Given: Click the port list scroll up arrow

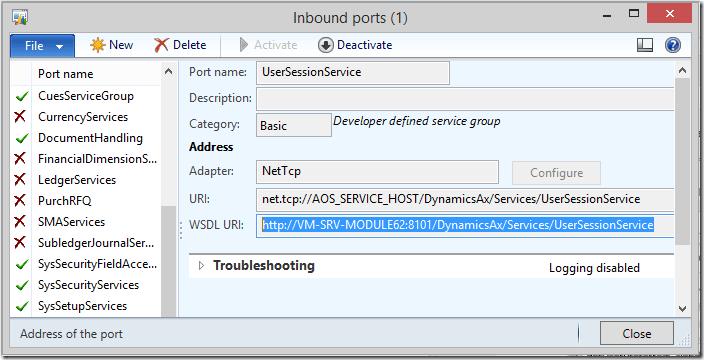Looking at the screenshot, I should 168,71.
